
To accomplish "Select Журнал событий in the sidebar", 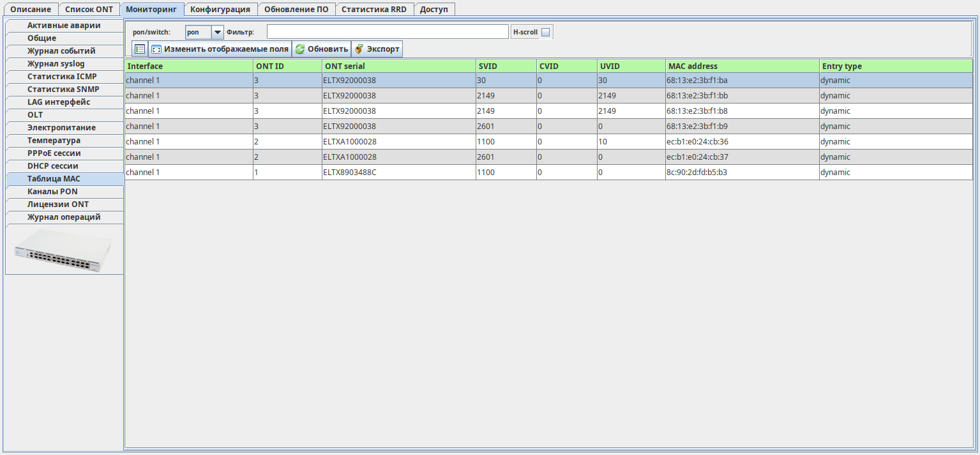I will [61, 51].
